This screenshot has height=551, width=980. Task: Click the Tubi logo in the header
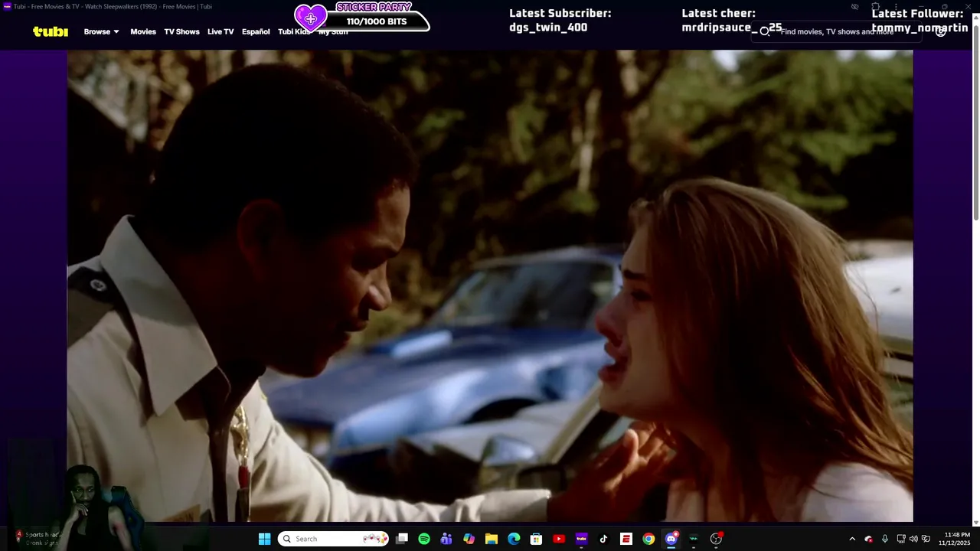click(51, 31)
